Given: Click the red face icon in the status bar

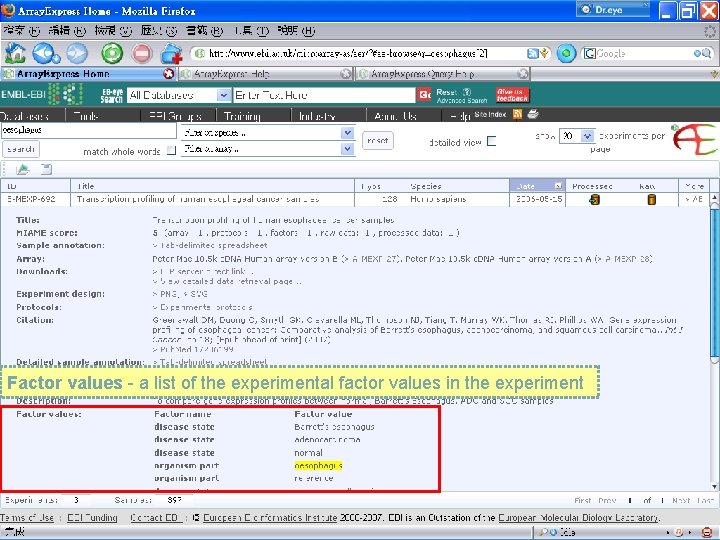Looking at the screenshot, I should point(707,532).
